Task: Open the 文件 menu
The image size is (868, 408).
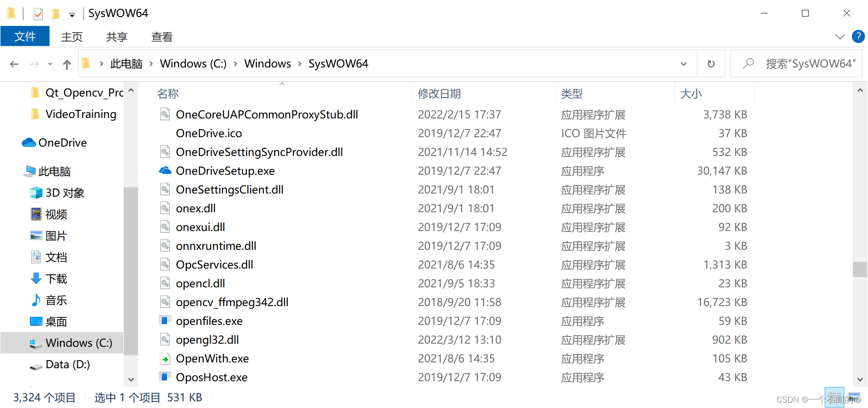Action: (25, 36)
